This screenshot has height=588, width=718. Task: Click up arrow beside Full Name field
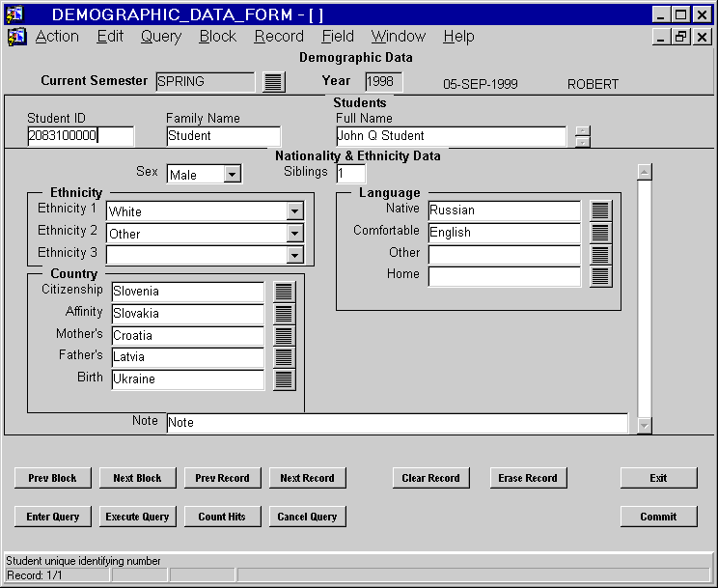(583, 131)
